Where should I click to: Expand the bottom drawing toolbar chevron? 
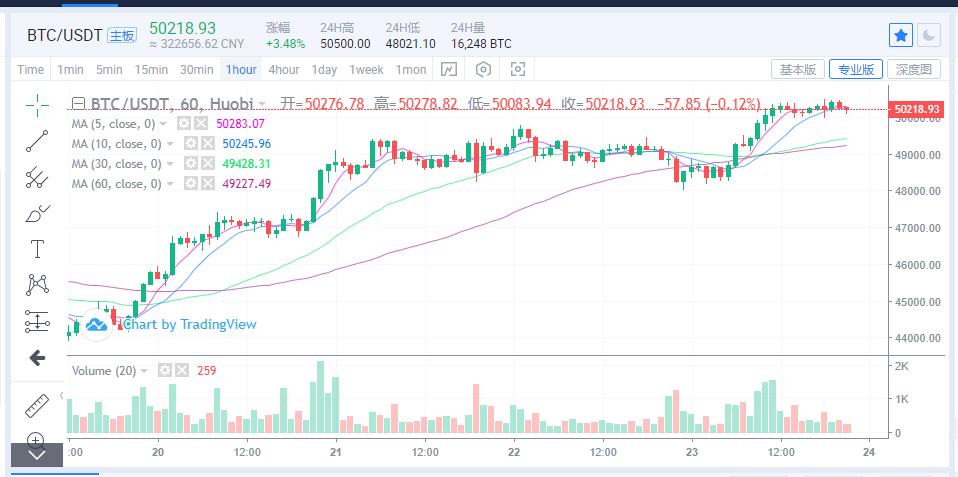[x=37, y=454]
